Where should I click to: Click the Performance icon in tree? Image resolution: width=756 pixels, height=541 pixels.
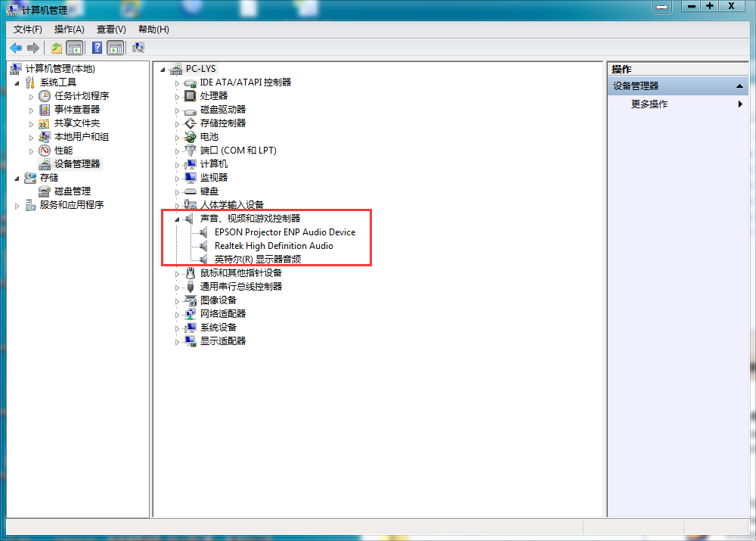click(45, 151)
